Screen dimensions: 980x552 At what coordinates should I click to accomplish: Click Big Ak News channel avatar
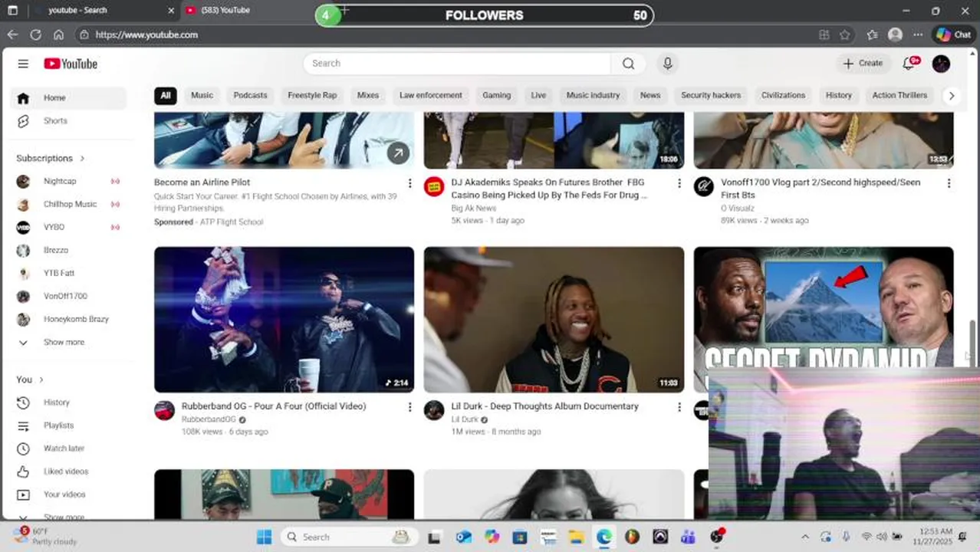click(434, 186)
